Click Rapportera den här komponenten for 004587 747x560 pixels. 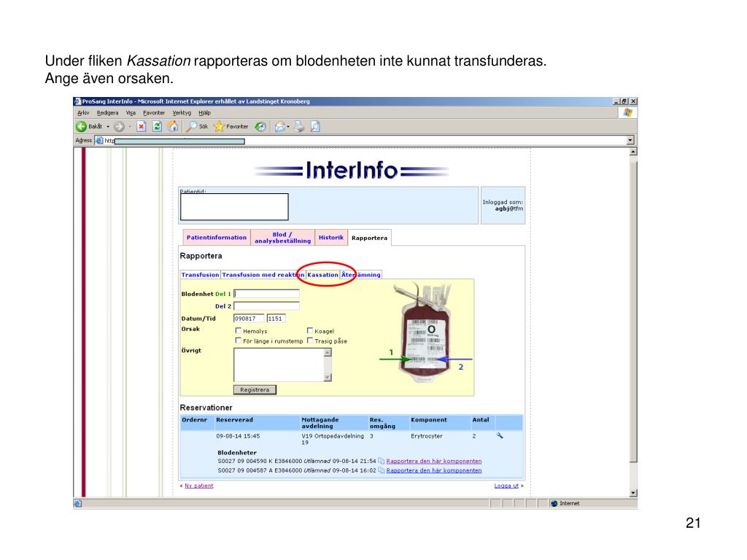tap(434, 470)
